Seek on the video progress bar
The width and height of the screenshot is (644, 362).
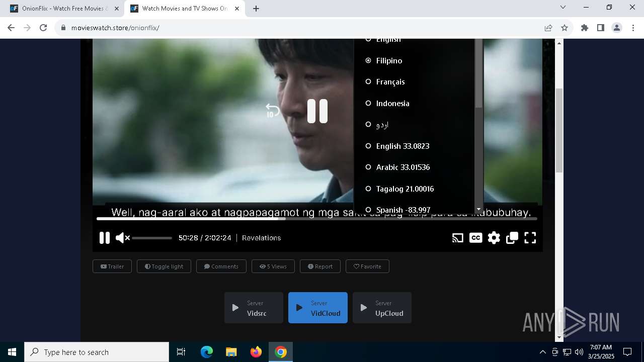click(x=317, y=219)
